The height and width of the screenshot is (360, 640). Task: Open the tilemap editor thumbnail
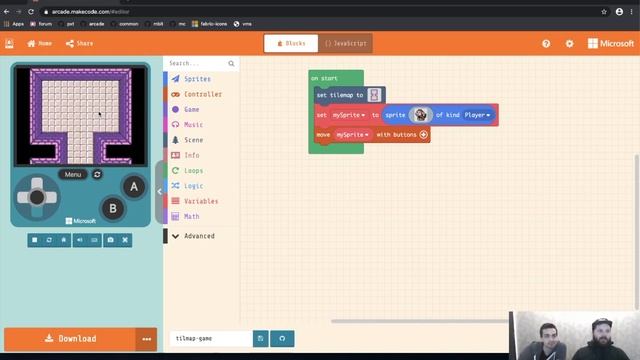click(374, 95)
